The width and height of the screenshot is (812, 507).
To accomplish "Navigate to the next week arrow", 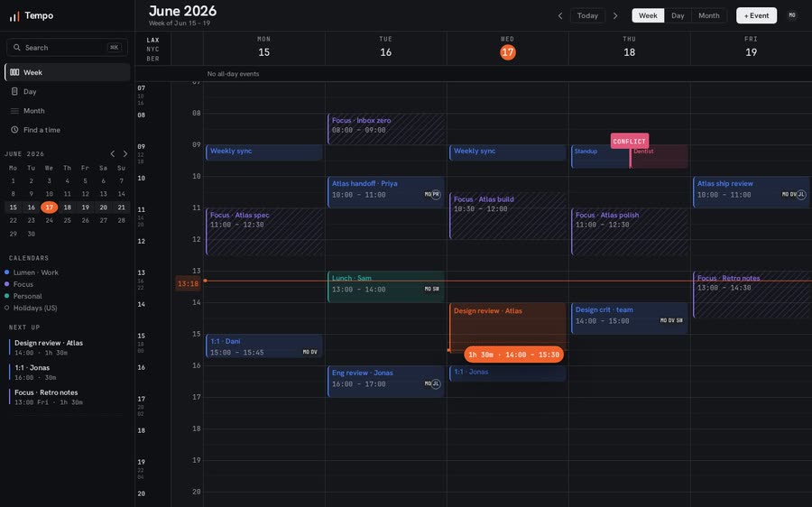I will click(x=615, y=15).
